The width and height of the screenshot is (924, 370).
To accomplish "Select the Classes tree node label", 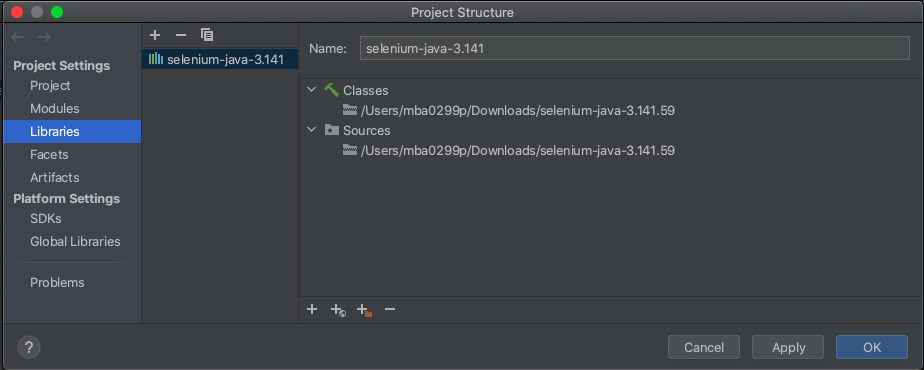I will coord(365,90).
